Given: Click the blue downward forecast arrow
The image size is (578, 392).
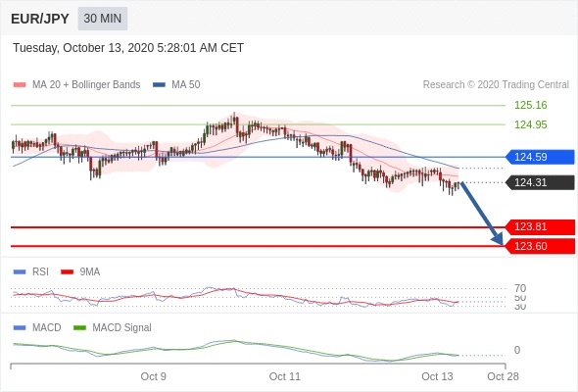Looking at the screenshot, I should coord(482,213).
